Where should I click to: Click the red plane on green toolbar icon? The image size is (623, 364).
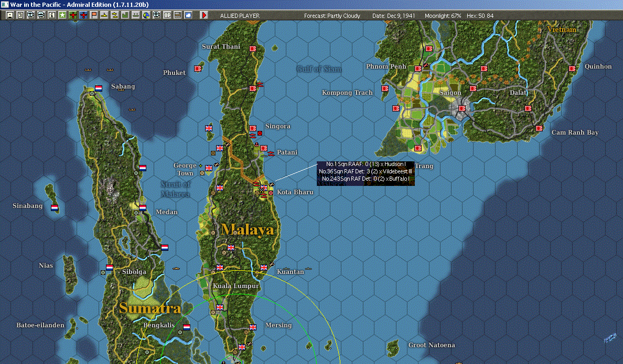pyautogui.click(x=73, y=15)
